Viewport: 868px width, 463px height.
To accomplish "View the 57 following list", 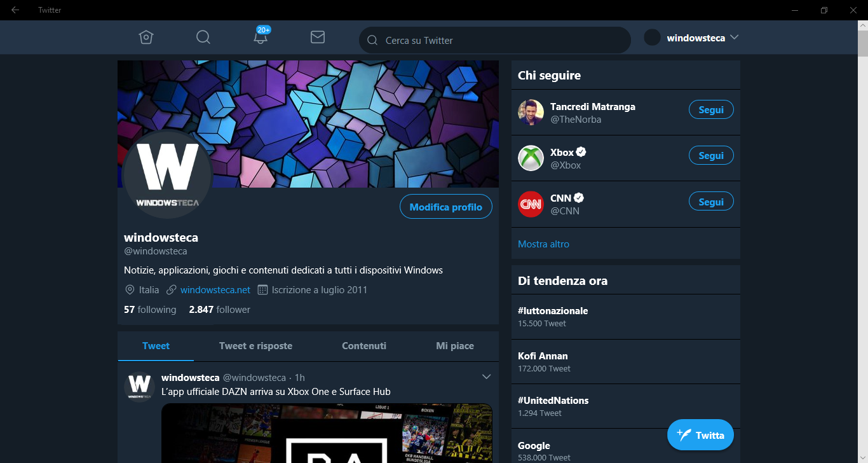I will [150, 310].
